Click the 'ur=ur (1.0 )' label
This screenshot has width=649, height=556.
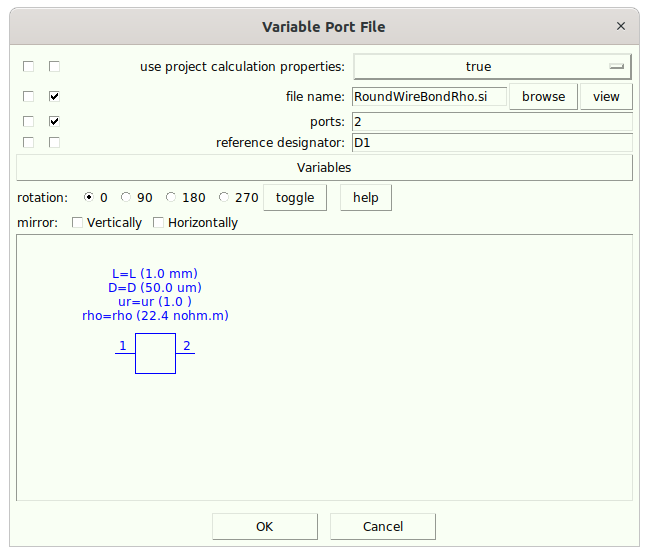[x=155, y=301]
